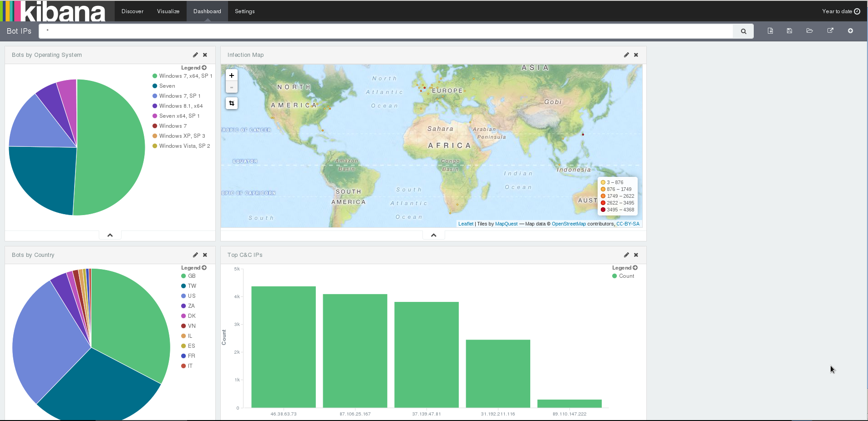Viewport: 868px width, 421px height.
Task: Select Windows XP, SP 3 legend entry
Action: point(179,136)
